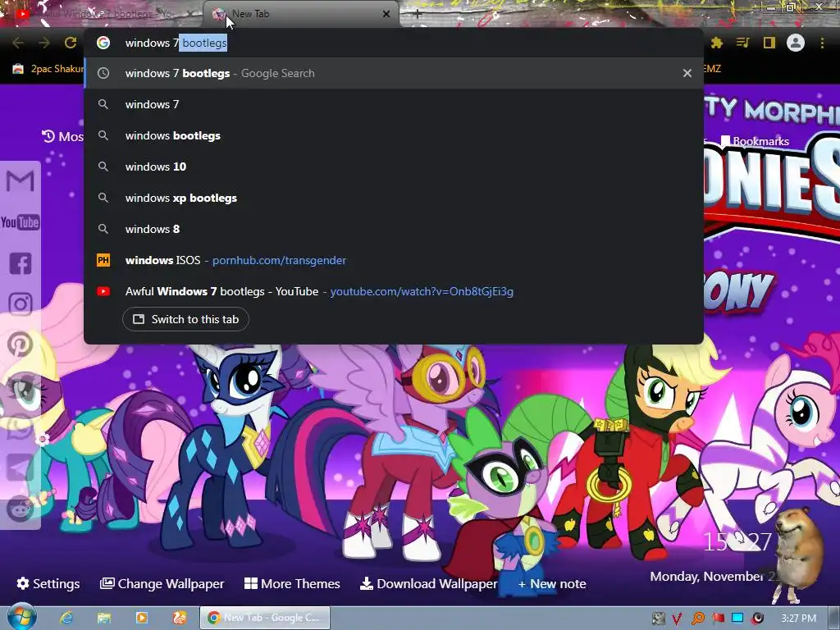Choose the 'windows xp bootlegs' suggestion
Viewport: 840px width, 630px height.
(x=394, y=198)
